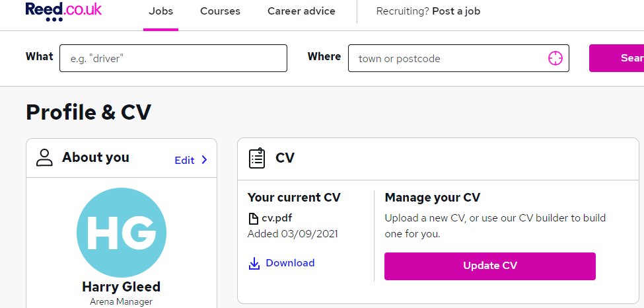Click the Harry Gleed profile name

coord(122,287)
